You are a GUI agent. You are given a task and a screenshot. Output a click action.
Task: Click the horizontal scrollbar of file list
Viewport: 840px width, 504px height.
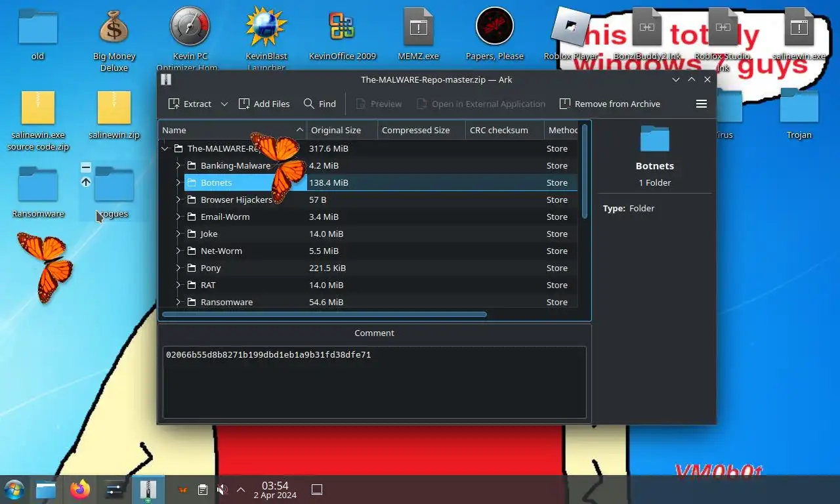[x=324, y=314]
